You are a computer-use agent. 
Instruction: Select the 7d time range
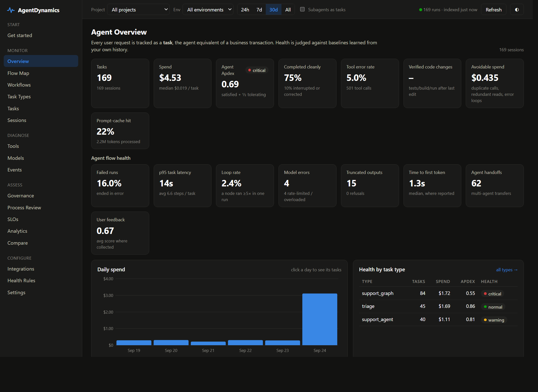[x=259, y=10]
